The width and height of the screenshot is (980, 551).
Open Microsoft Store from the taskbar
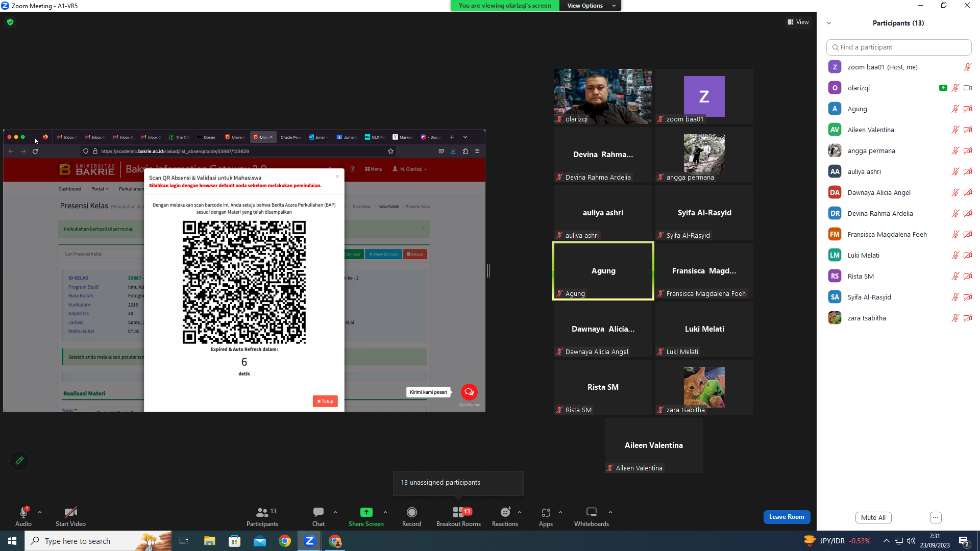tap(234, 541)
